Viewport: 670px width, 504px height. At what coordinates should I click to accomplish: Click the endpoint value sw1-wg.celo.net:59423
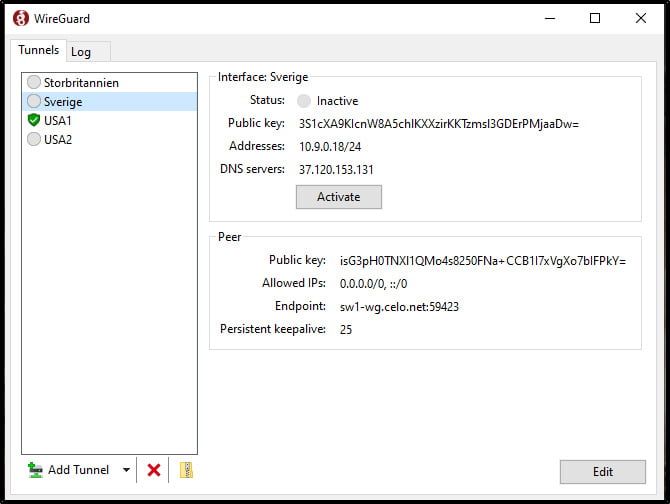point(399,307)
